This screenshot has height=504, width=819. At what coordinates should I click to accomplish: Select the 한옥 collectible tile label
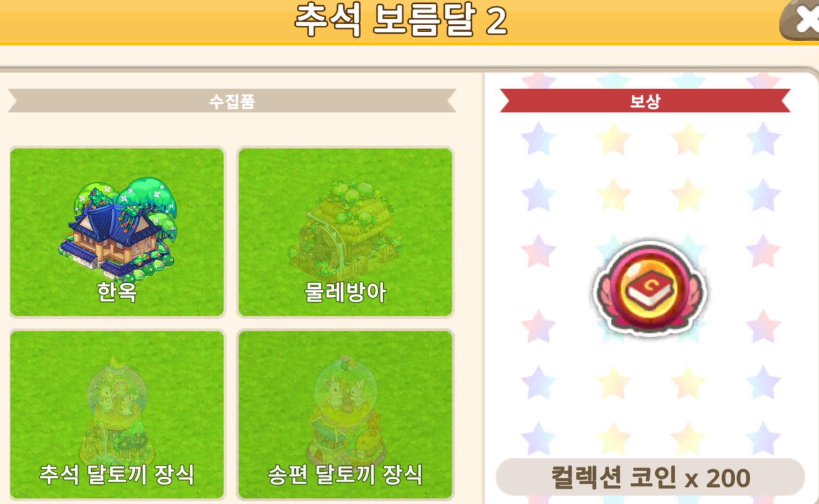(117, 292)
